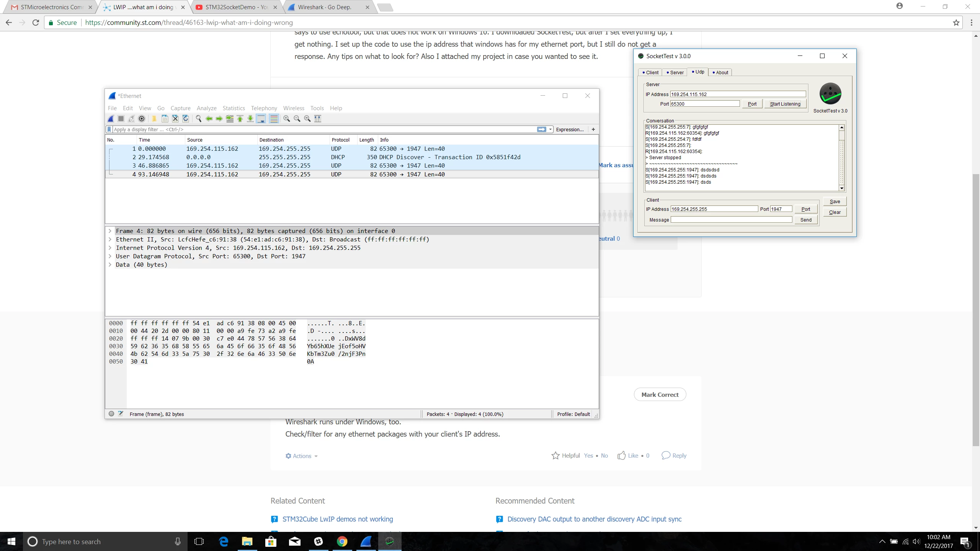Open the Statistics menu in Wireshark
The height and width of the screenshot is (551, 980).
point(234,108)
